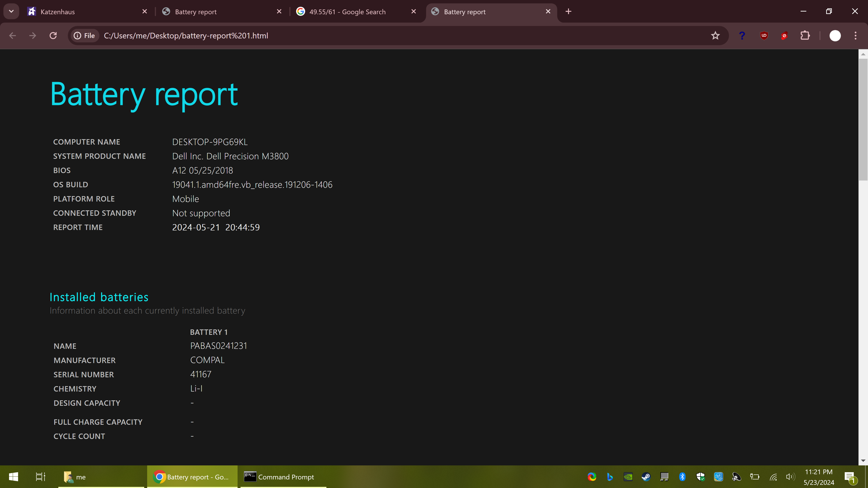
Task: Open Bluetooth tray icon
Action: tap(682, 476)
